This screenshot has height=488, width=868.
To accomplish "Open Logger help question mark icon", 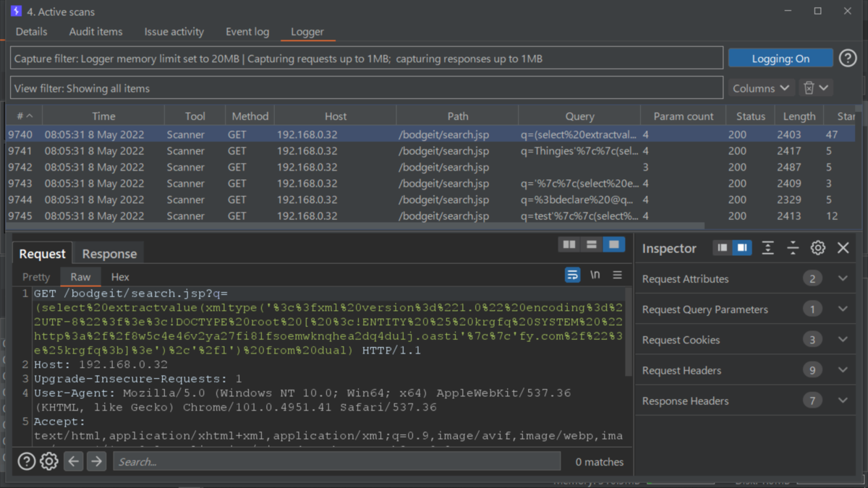I will 847,59.
